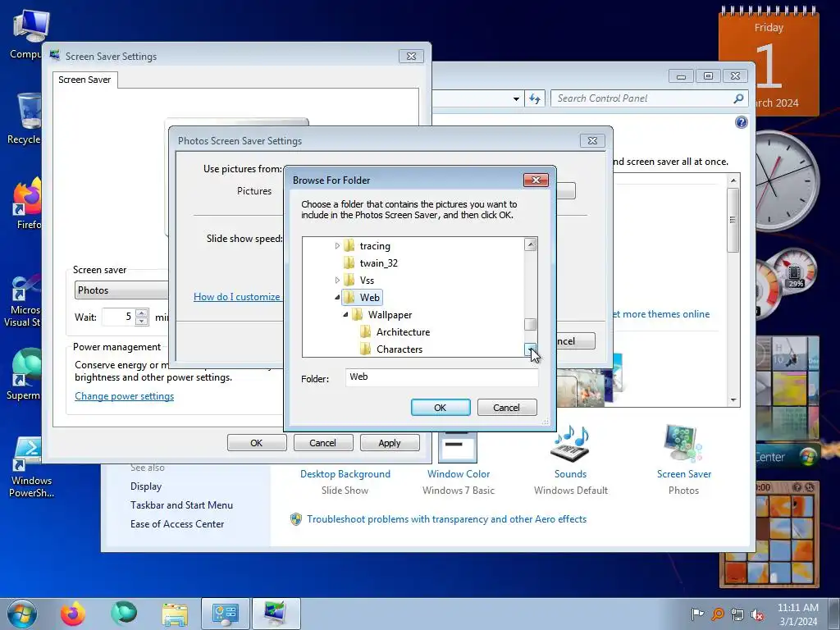Expand the tracing folder node
This screenshot has width=840, height=630.
tap(337, 246)
